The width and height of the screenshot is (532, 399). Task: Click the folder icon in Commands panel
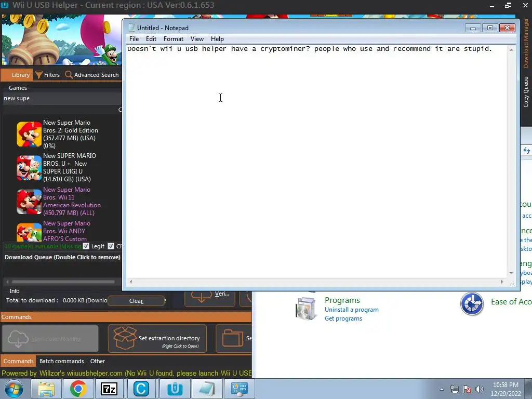[232, 338]
